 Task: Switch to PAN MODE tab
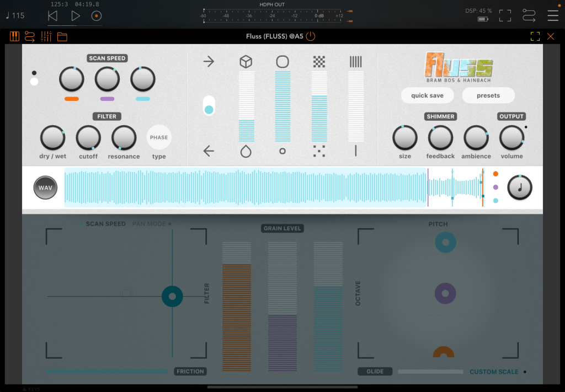[x=151, y=224]
